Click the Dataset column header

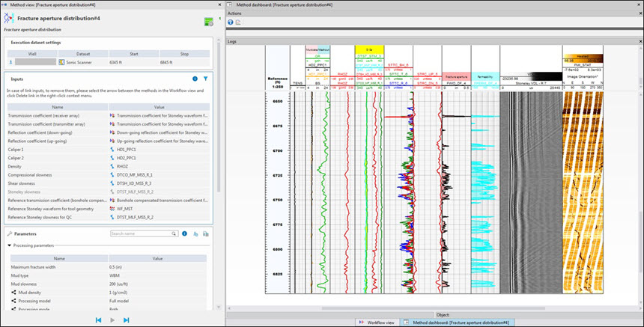click(x=83, y=54)
